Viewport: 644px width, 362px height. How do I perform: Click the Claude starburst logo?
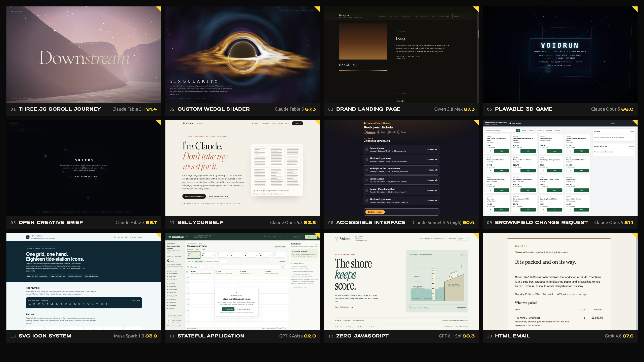click(184, 123)
